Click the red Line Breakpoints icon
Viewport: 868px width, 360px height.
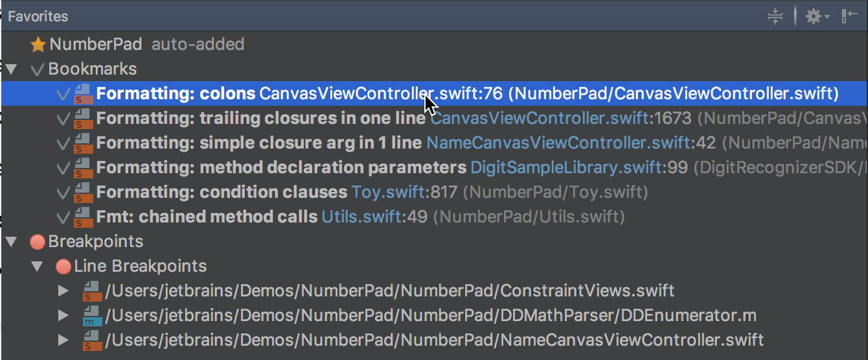coord(63,267)
